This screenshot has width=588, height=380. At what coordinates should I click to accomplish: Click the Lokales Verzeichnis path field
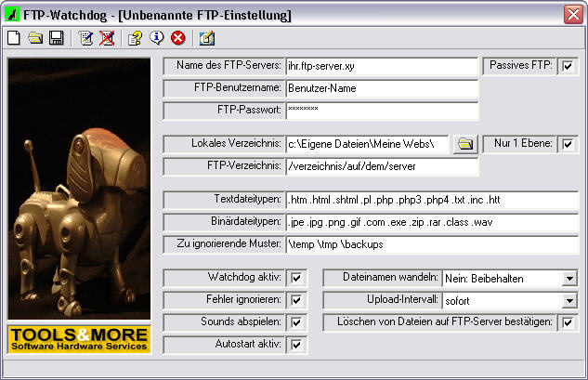click(367, 144)
